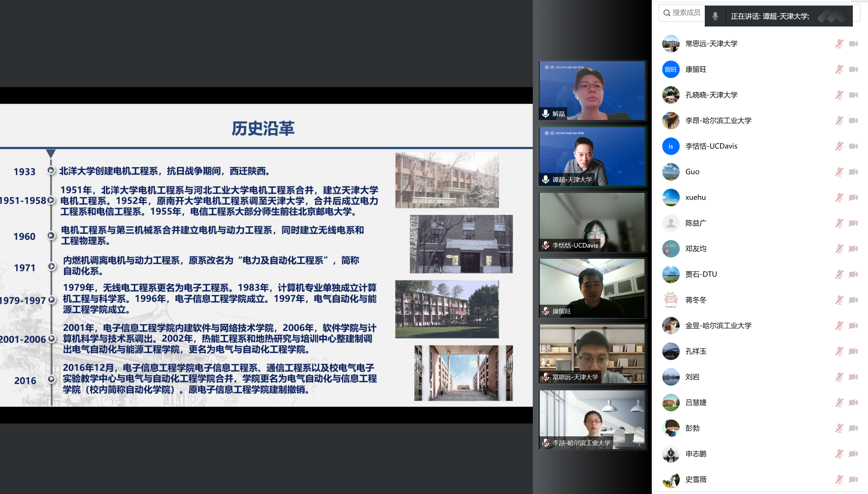
Task: Click member name 金昱-哈尔滨工业大学
Action: coord(718,326)
